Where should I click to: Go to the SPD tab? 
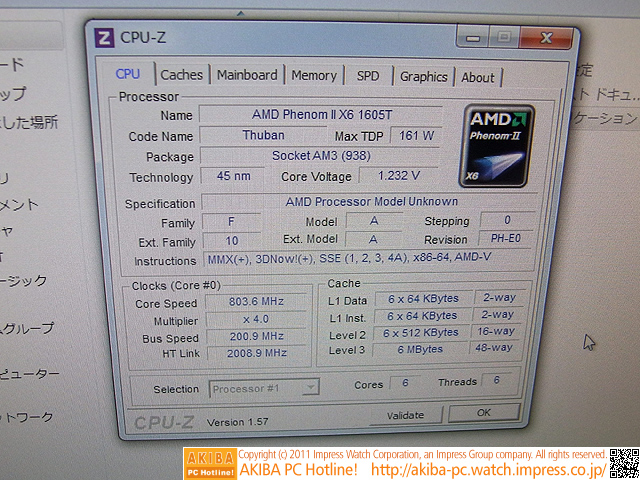tap(368, 76)
